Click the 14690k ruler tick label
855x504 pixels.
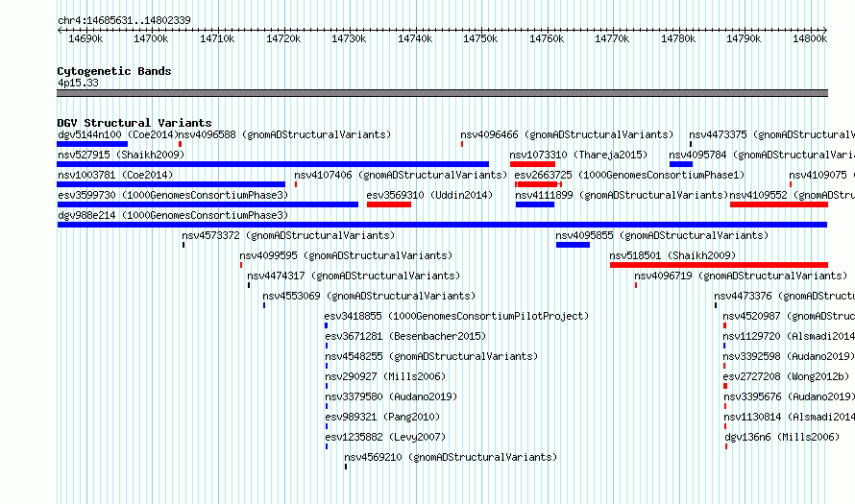pos(85,39)
